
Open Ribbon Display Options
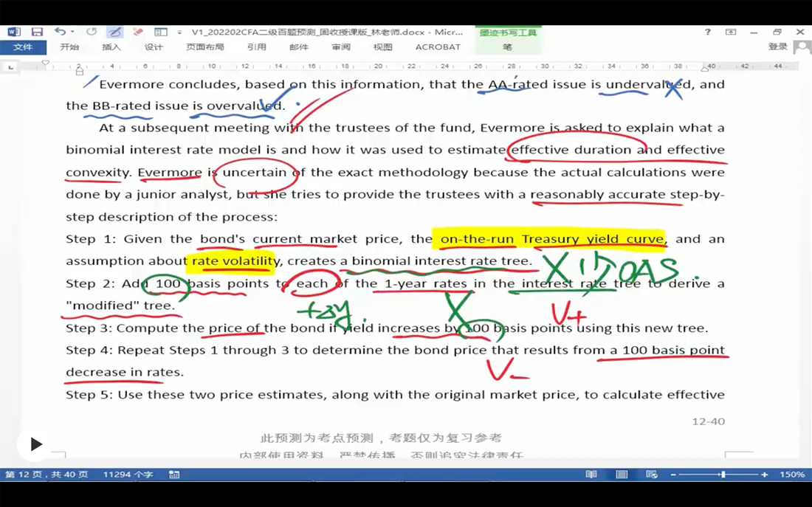pos(731,32)
